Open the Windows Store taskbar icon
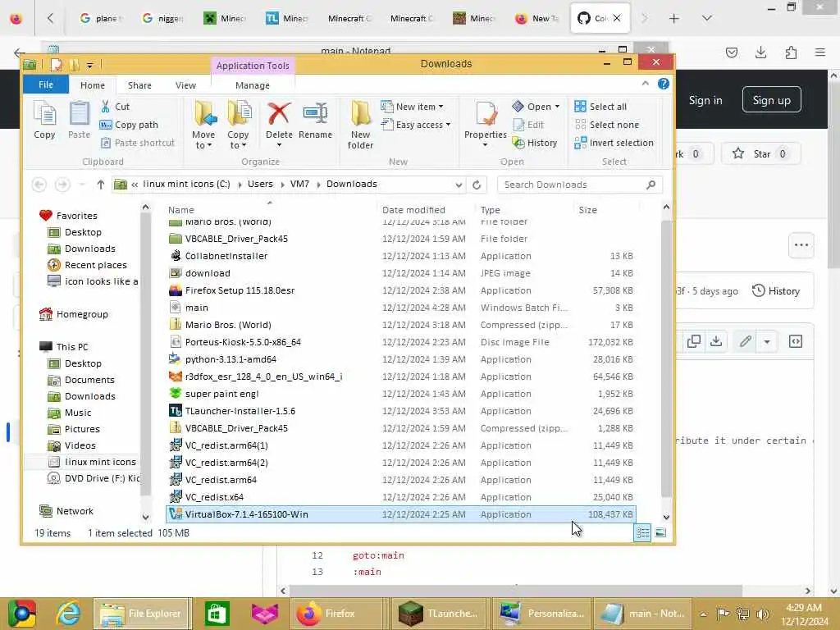The image size is (840, 630). (x=217, y=614)
